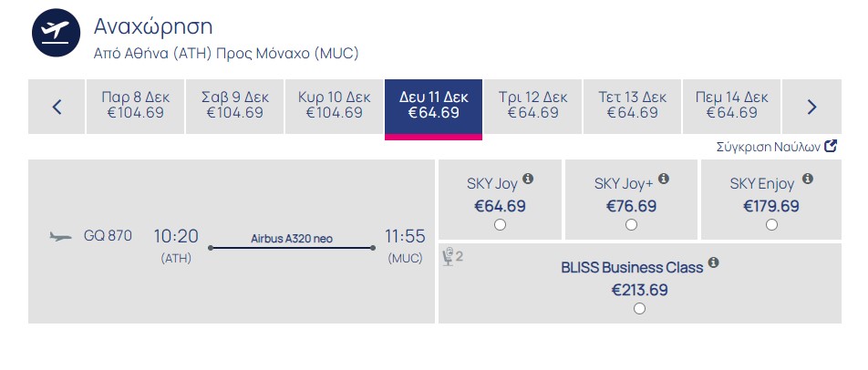Click the GQ 870 flight details row
Viewport: 868px width, 370px height.
[232, 242]
